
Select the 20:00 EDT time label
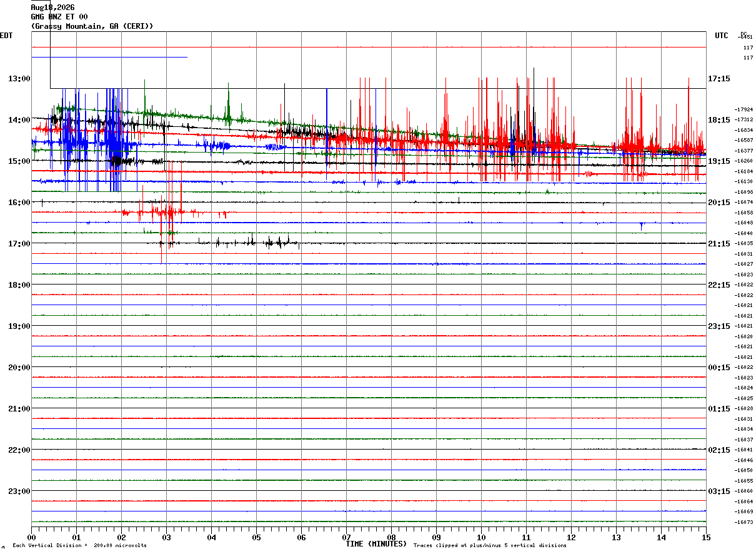[x=19, y=368]
